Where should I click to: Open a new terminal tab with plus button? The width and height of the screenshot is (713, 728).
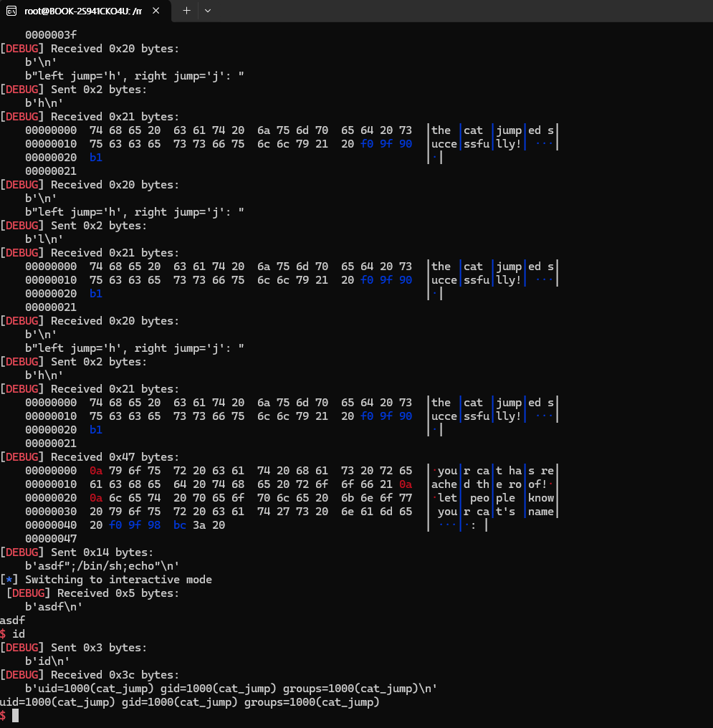point(186,11)
